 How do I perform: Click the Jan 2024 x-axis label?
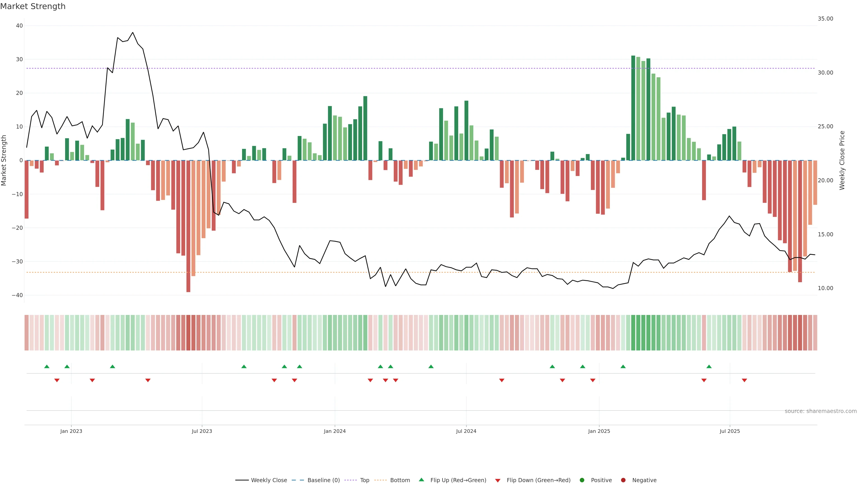coord(335,431)
